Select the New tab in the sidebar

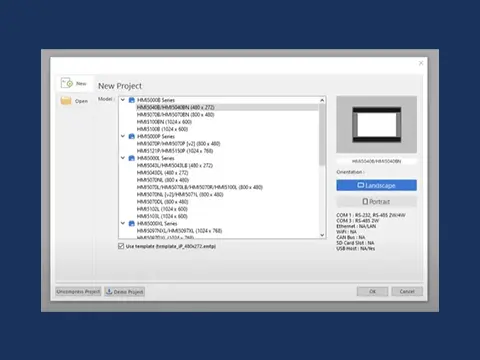(x=75, y=83)
